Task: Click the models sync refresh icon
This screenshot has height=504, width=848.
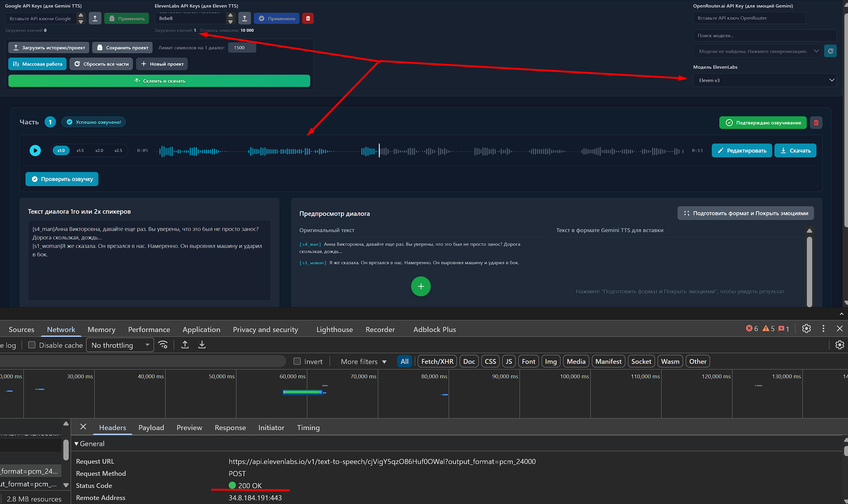Action: pos(830,51)
